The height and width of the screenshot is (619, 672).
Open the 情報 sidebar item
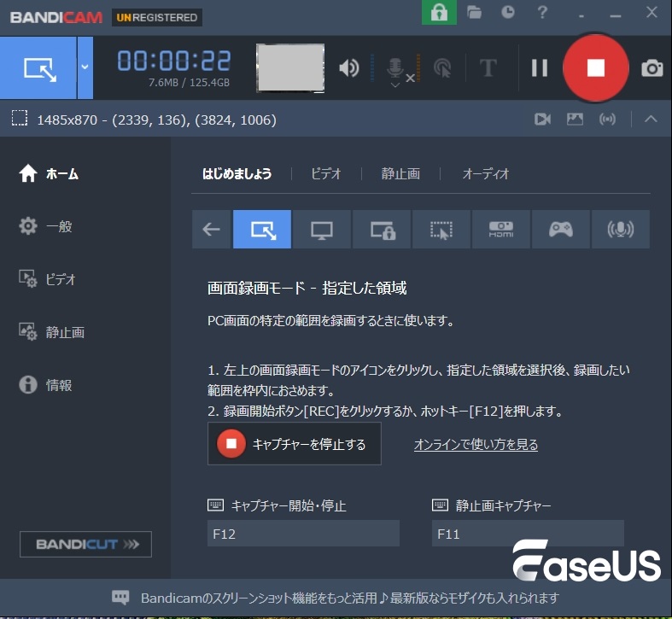pos(45,384)
